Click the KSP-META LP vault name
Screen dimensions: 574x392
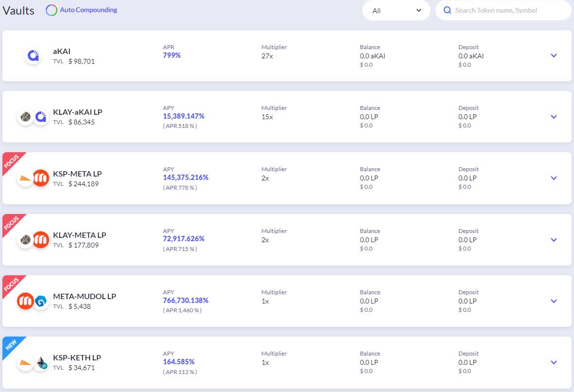77,174
